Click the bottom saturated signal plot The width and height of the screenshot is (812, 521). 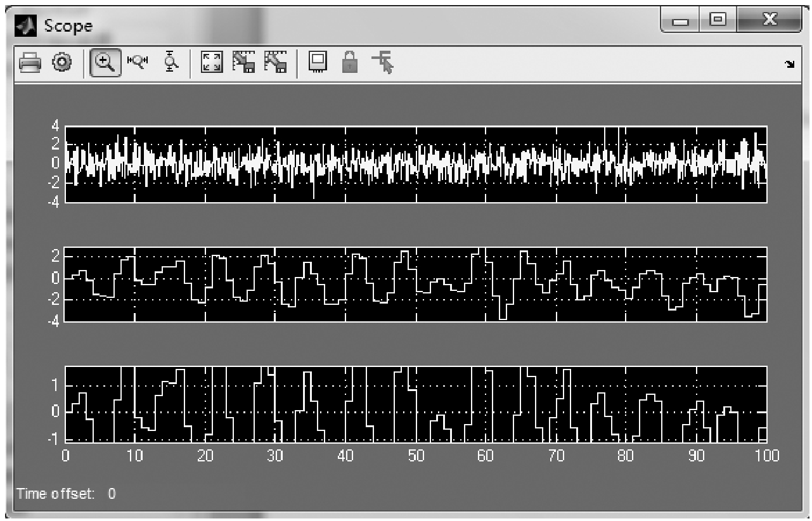(x=416, y=404)
